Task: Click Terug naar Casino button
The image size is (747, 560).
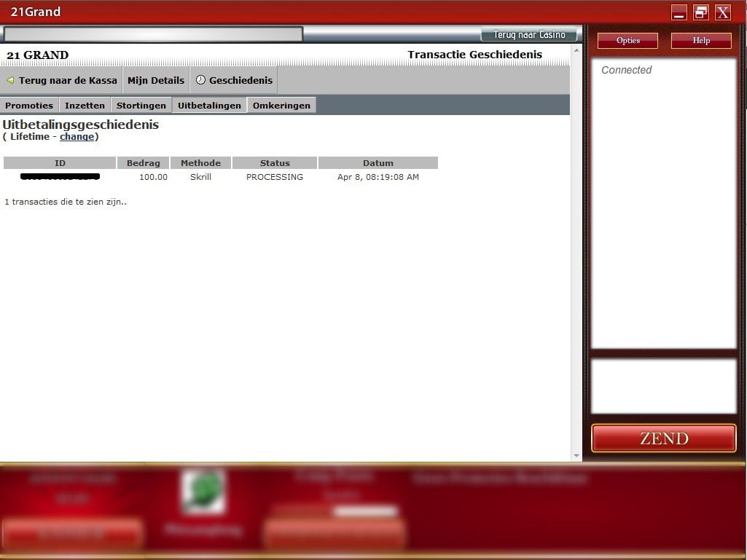Action: (x=529, y=35)
